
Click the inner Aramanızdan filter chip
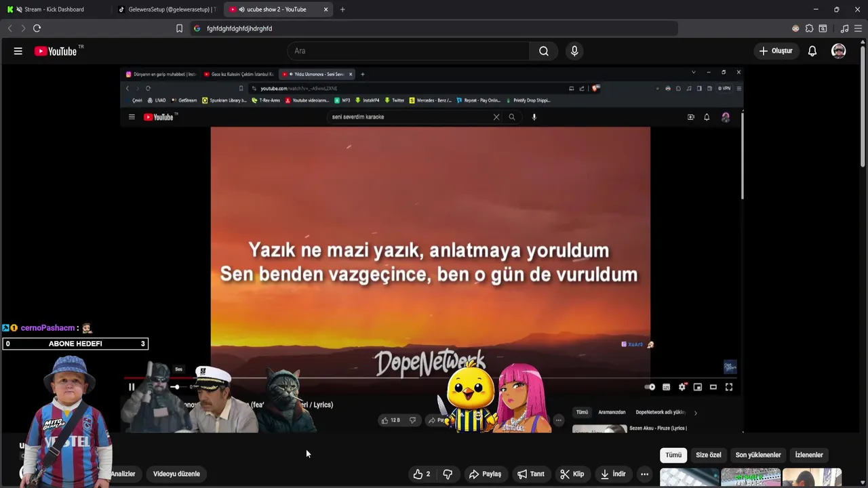(x=612, y=412)
